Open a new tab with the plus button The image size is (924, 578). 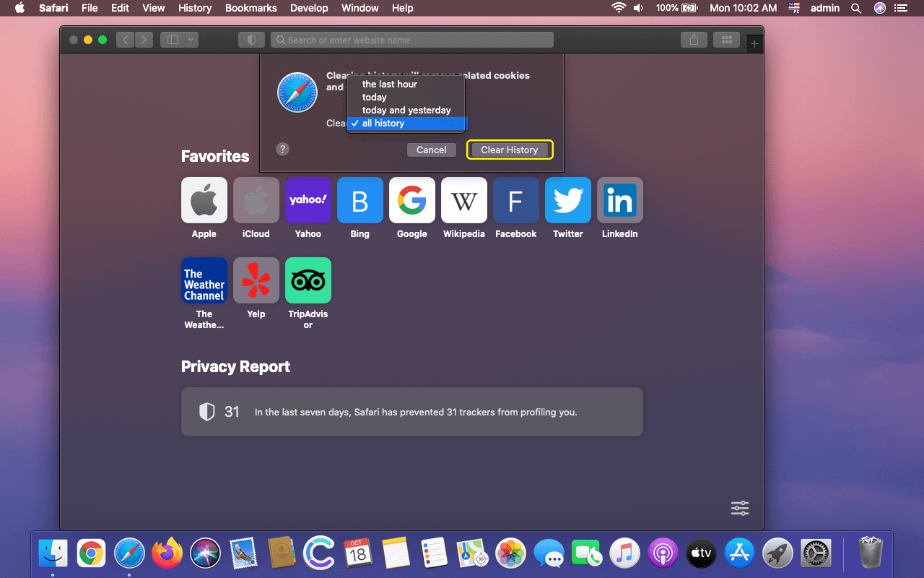coord(754,43)
